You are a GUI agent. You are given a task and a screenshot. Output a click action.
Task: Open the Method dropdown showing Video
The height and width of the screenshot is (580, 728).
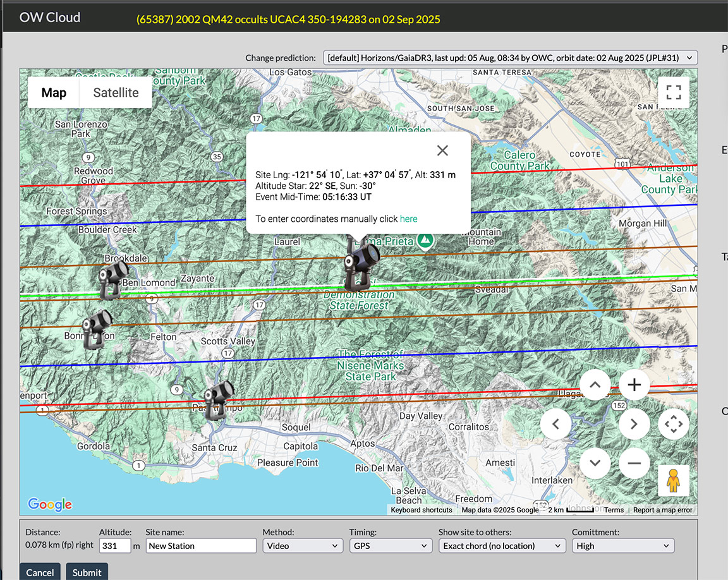coord(303,546)
